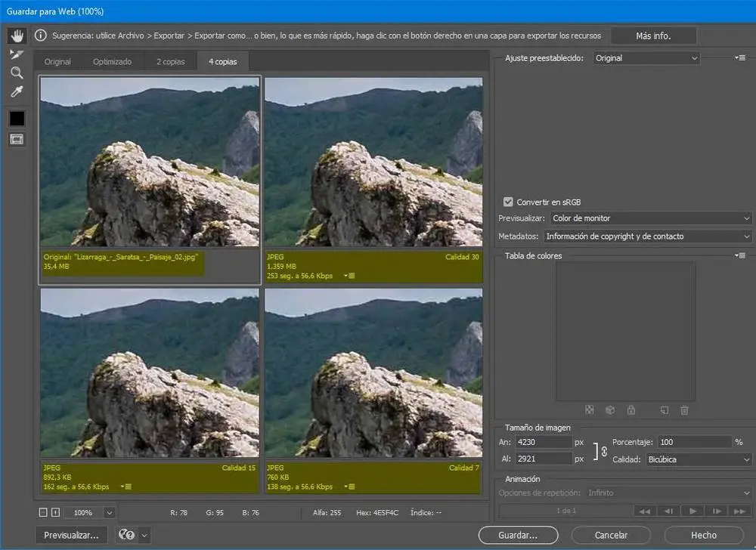Screen dimensions: 756x550
Task: Open the Ajuste preestablecido dropdown
Action: click(x=646, y=58)
